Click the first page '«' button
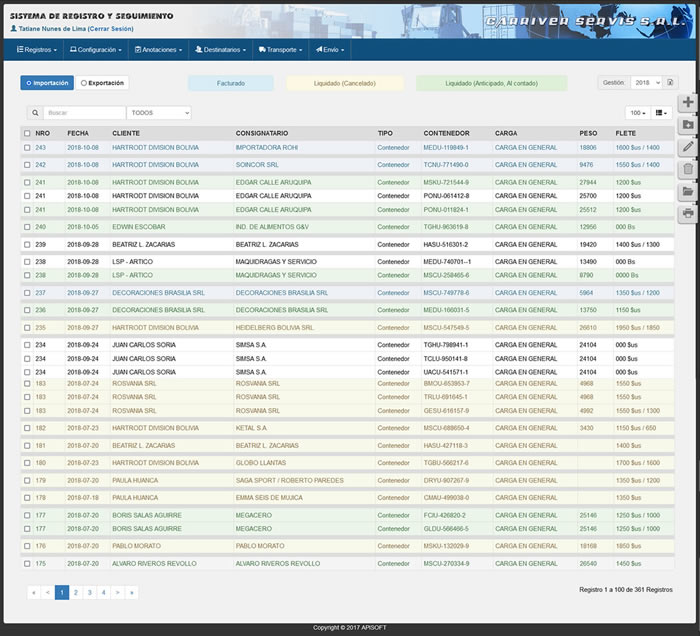Image resolution: width=700 pixels, height=636 pixels. click(34, 592)
